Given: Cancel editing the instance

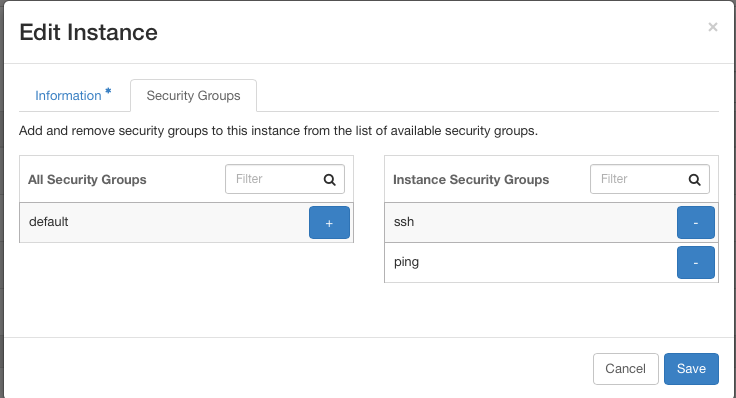Looking at the screenshot, I should tap(626, 369).
